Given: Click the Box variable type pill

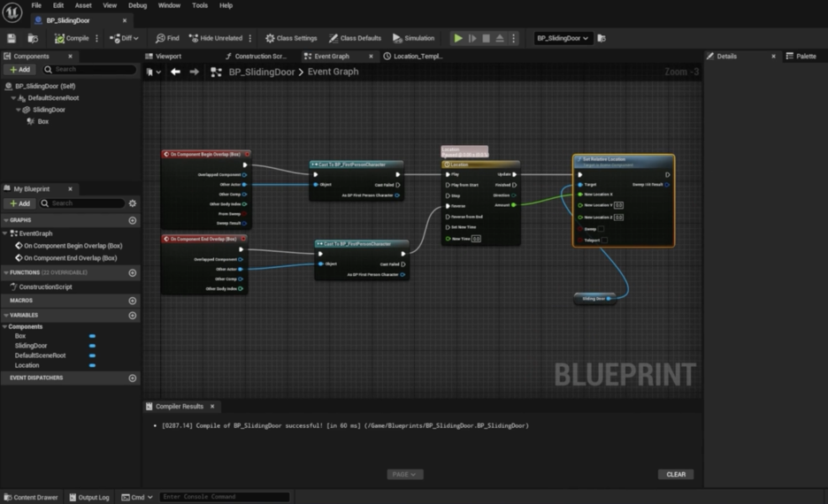Looking at the screenshot, I should 92,336.
